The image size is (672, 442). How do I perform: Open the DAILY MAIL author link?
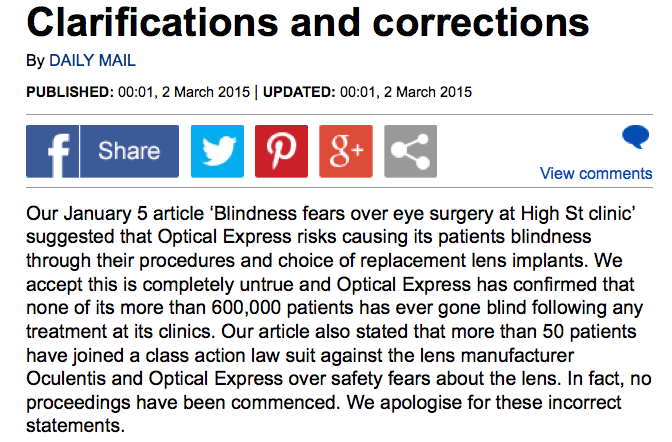[93, 60]
